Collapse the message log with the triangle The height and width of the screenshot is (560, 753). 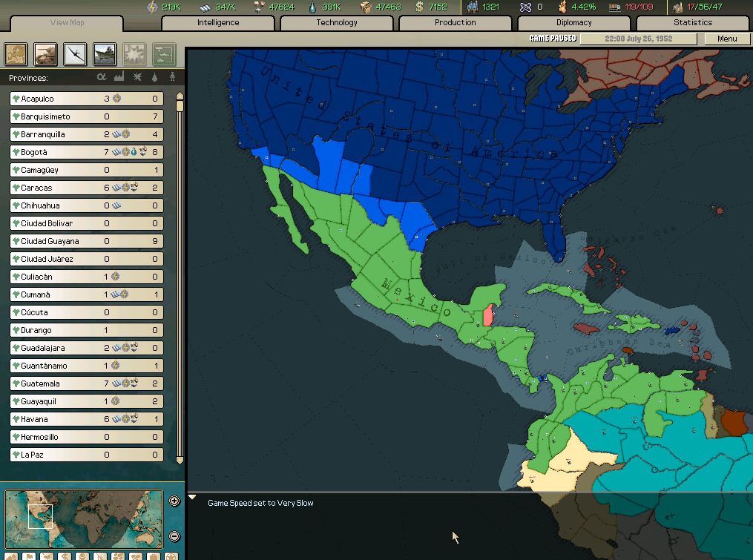pyautogui.click(x=192, y=497)
